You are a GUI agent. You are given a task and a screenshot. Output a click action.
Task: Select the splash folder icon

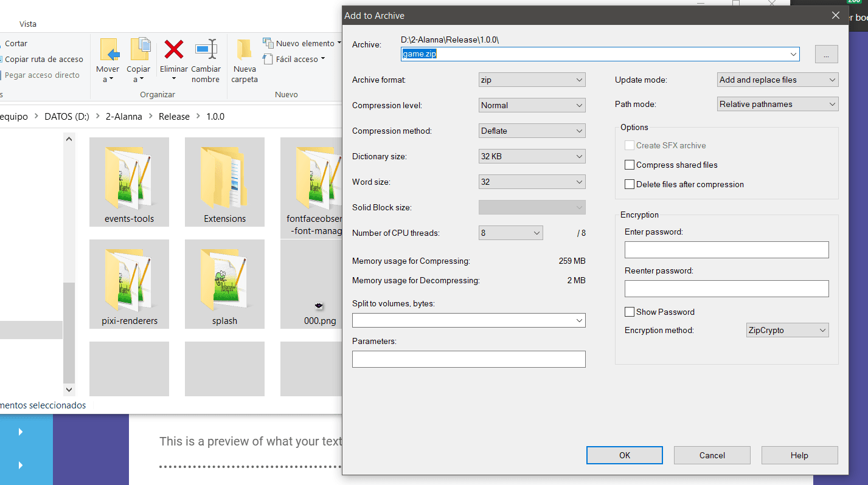coord(224,278)
